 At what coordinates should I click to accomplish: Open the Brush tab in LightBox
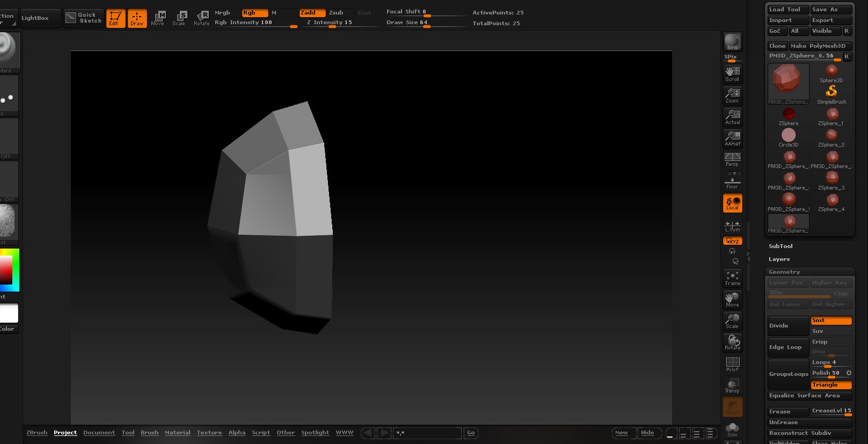pyautogui.click(x=149, y=433)
